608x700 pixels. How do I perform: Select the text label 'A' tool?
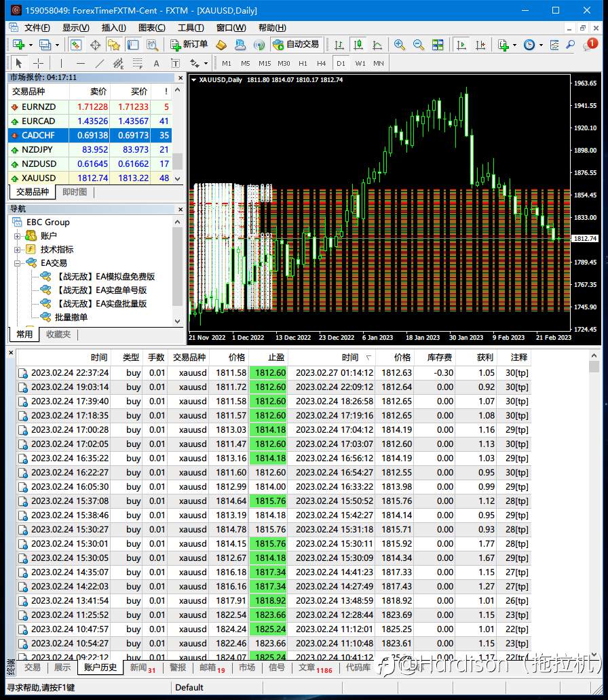tap(156, 63)
